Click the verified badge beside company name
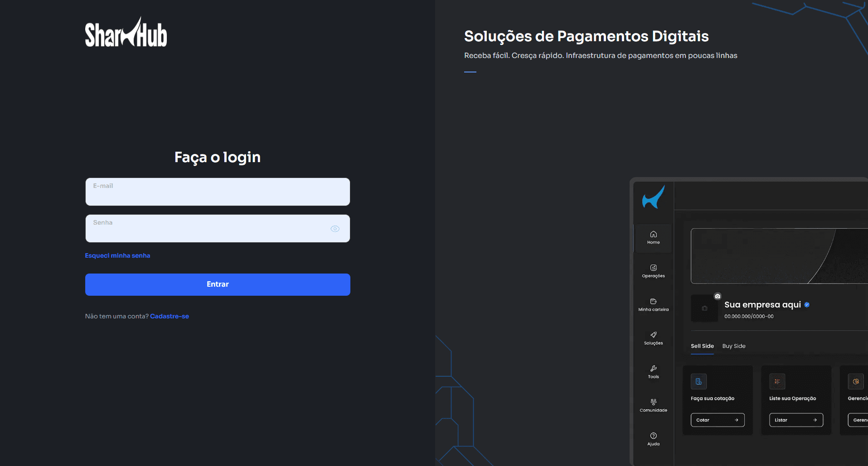Screen dimensions: 868x466 (807, 305)
